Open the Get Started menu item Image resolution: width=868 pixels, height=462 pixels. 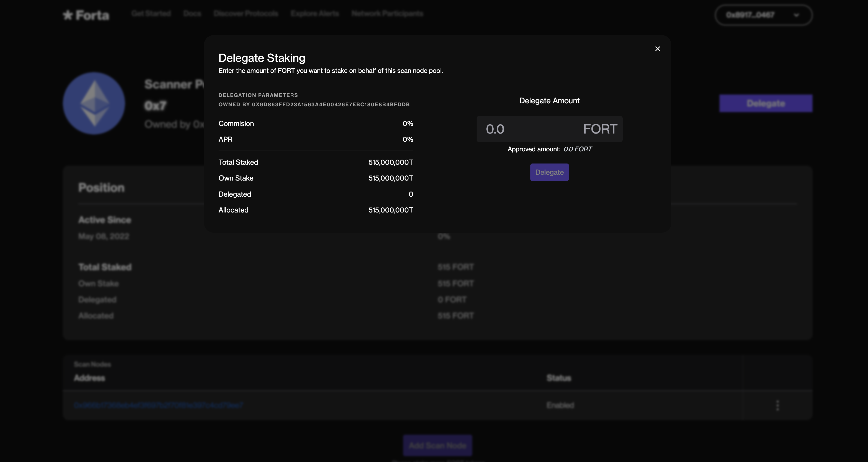pos(151,13)
